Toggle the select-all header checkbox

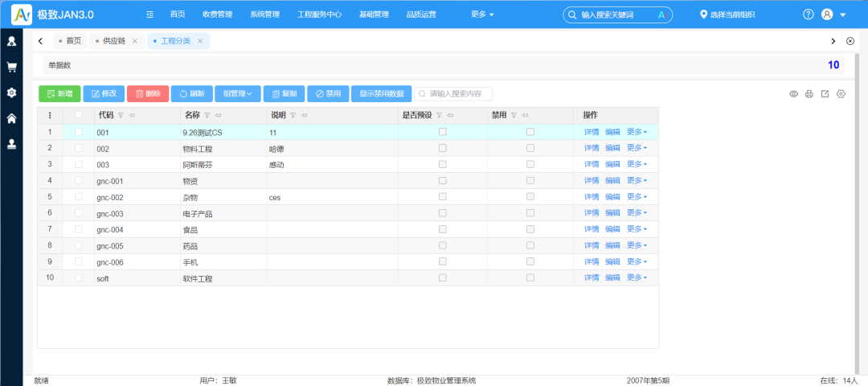tap(79, 114)
